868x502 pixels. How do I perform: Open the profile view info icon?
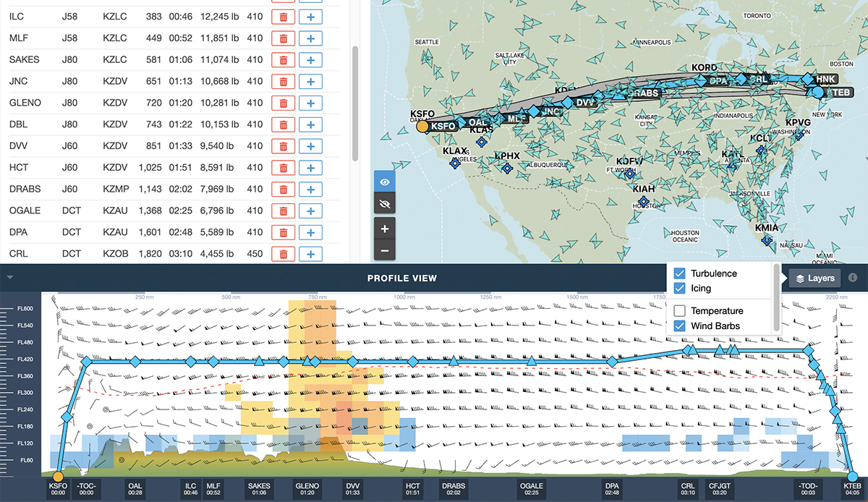(x=853, y=278)
